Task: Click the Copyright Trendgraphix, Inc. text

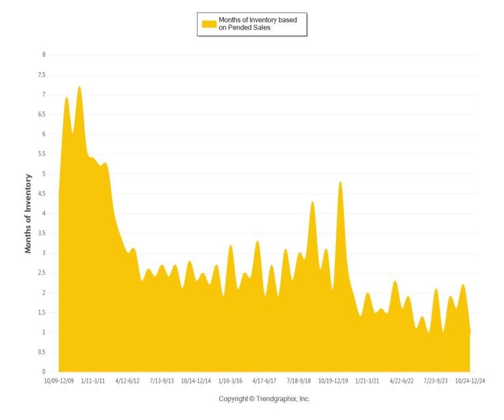Action: pos(264,399)
